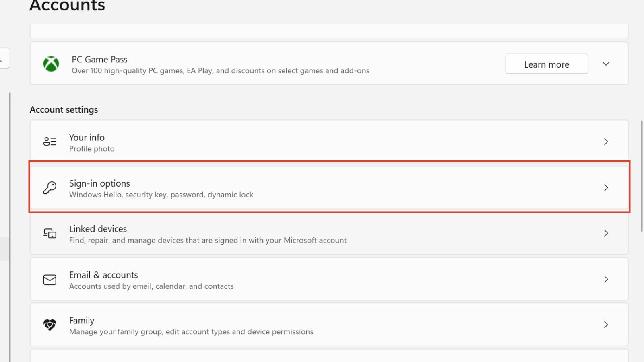Click the Your info profile icon
Image resolution: width=644 pixels, height=362 pixels.
click(x=50, y=142)
